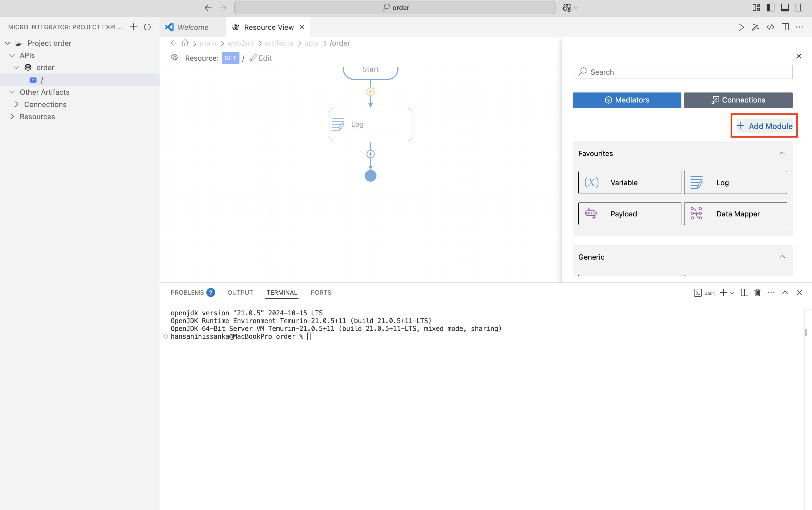Screen dimensions: 812x510
Task: Switch to the Welcome tab
Action: pos(192,27)
